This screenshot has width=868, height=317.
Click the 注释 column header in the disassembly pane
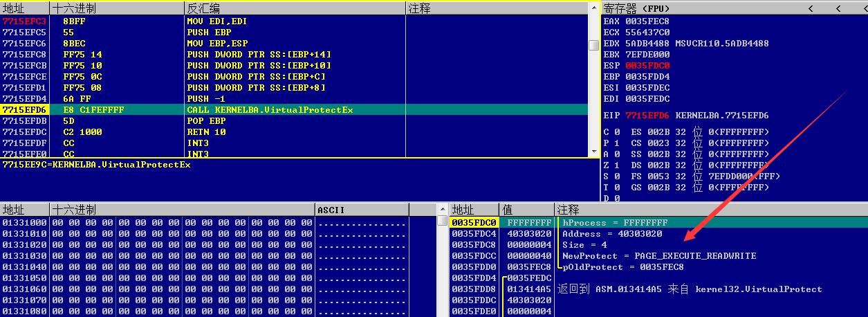pos(497,8)
